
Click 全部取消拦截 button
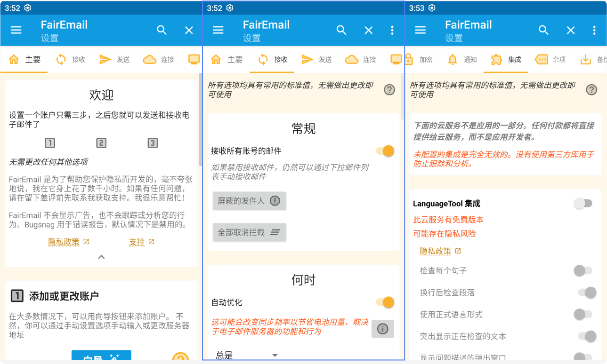tap(249, 232)
